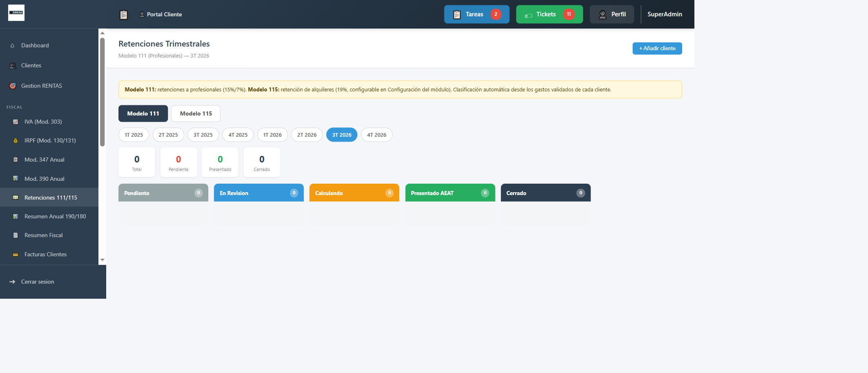Viewport: 868px width, 373px height.
Task: Click the Modelo 111 info banner text
Action: (x=368, y=89)
